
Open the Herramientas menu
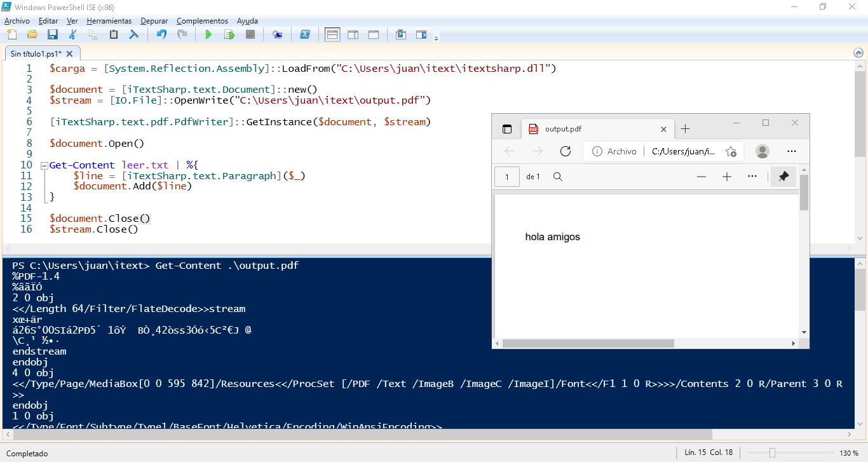click(x=109, y=21)
